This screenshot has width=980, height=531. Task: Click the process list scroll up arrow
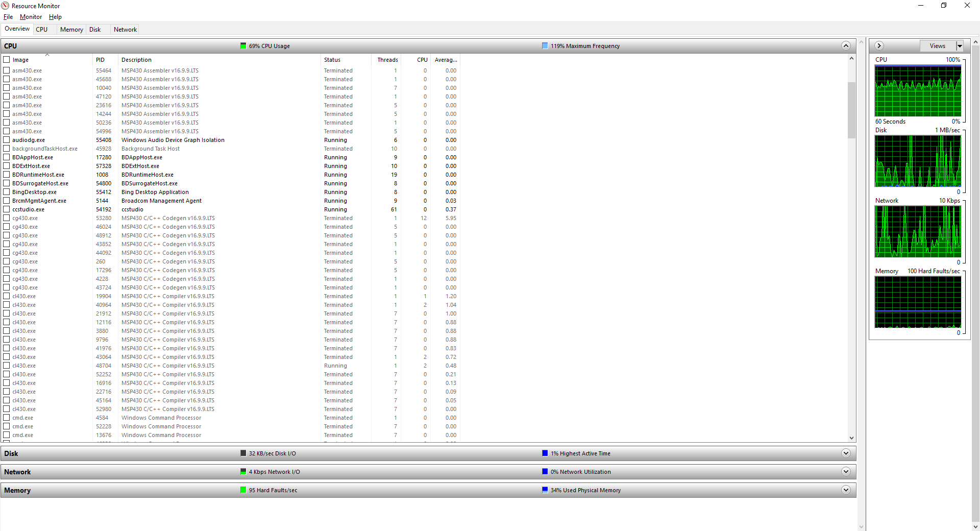(851, 59)
